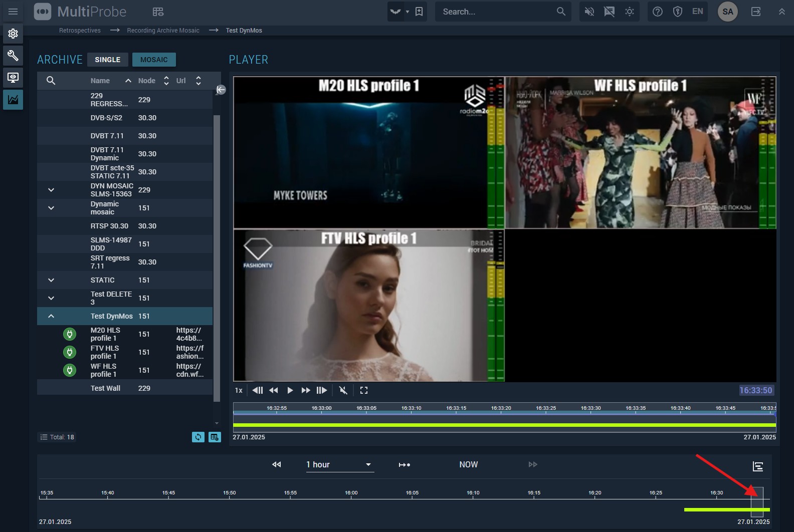Collapse the archive panel with arrow icon
Screen dimensions: 794x532
coord(221,90)
